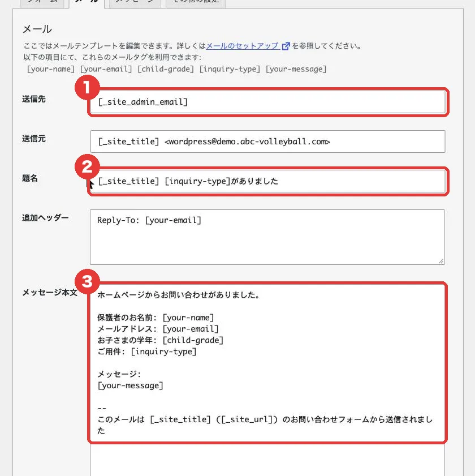Click the ご用件 line in message body
This screenshot has width=475, height=476.
tap(147, 351)
